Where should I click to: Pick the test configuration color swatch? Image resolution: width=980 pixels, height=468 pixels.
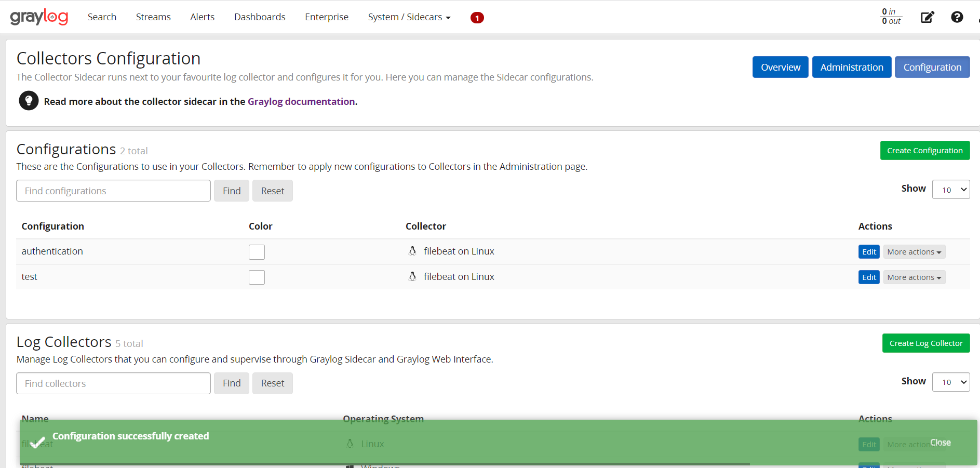257,277
